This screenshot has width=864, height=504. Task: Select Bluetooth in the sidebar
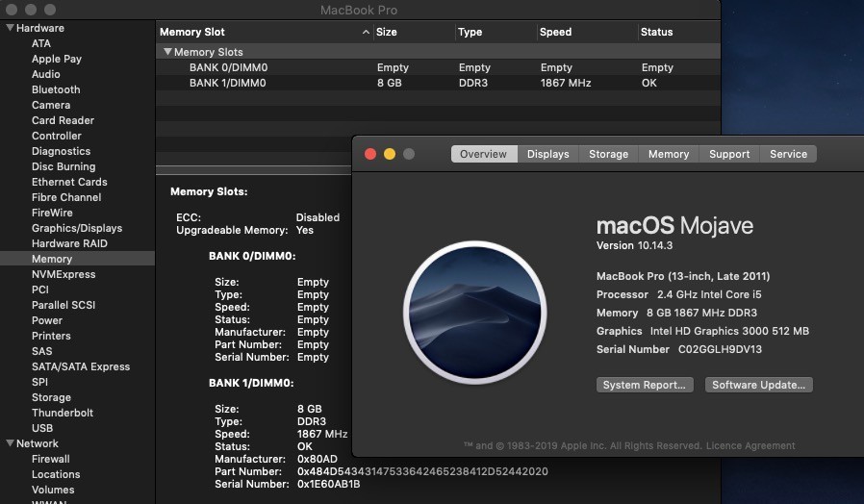tap(56, 89)
